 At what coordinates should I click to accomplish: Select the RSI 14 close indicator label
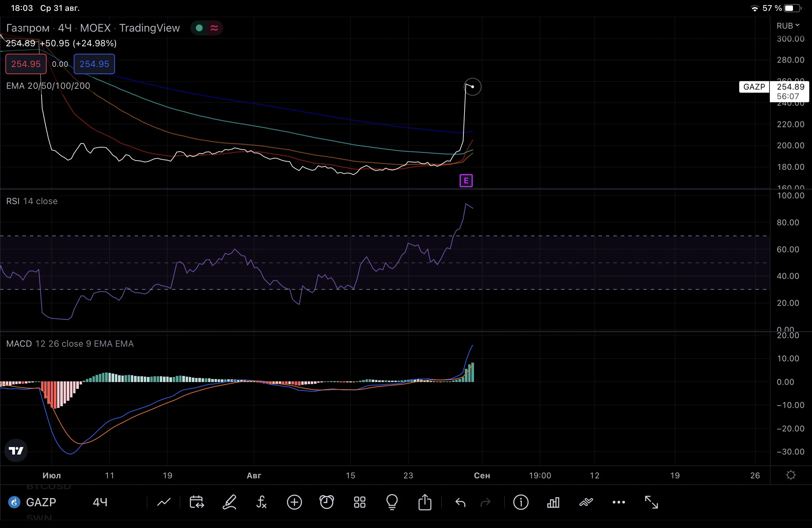click(x=32, y=201)
